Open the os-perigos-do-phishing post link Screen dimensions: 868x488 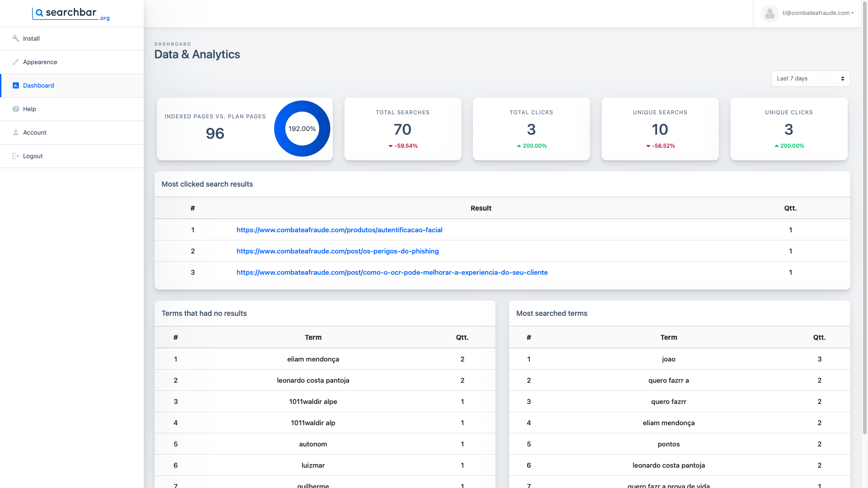337,251
